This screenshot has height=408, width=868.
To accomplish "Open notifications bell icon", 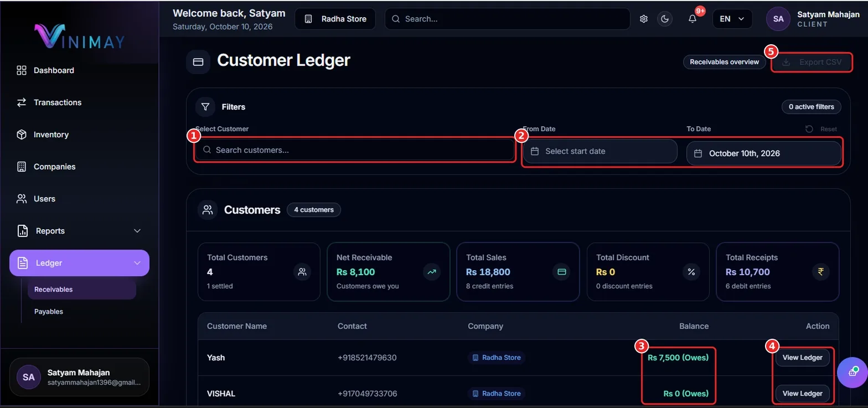I will pos(693,19).
